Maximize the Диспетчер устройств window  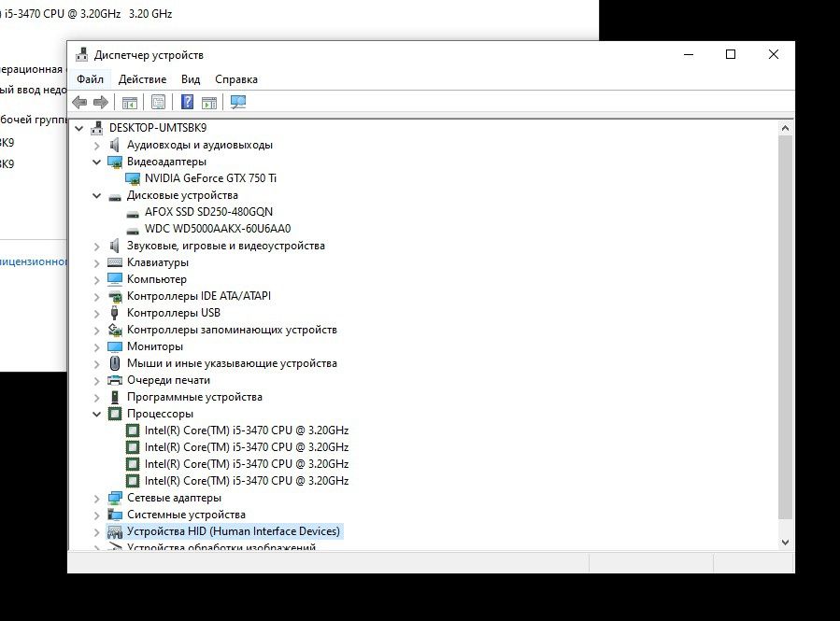(x=731, y=54)
